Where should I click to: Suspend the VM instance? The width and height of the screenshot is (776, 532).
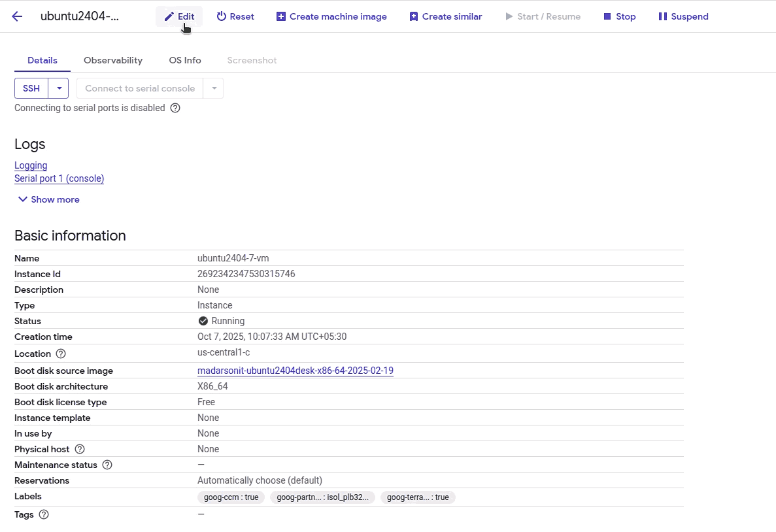click(683, 16)
